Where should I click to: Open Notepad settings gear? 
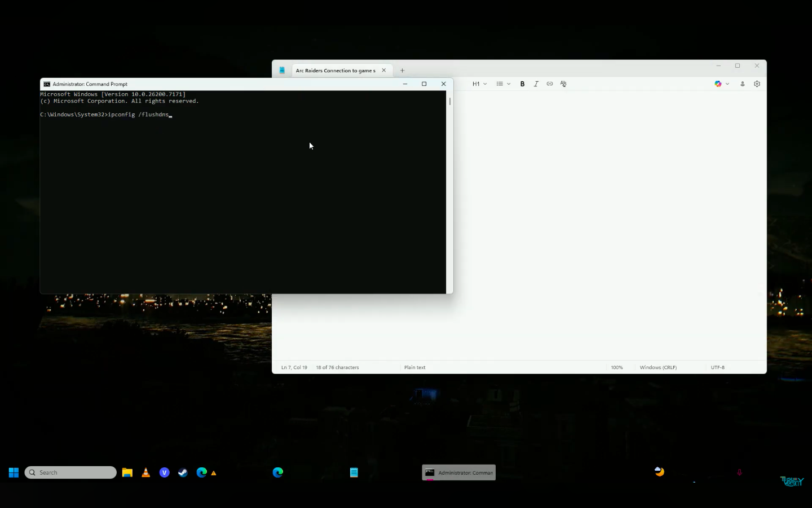click(x=757, y=84)
